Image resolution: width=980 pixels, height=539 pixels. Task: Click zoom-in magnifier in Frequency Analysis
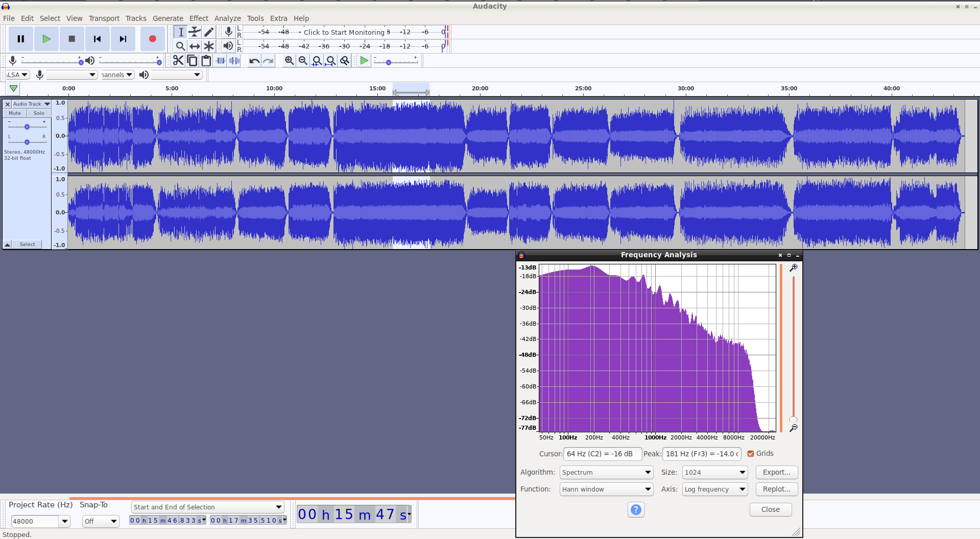[793, 267]
